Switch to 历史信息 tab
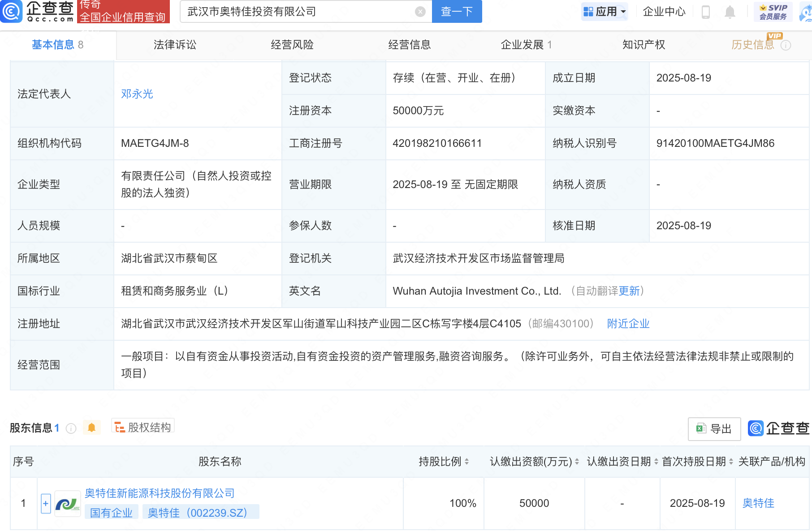The image size is (812, 531). coord(753,45)
